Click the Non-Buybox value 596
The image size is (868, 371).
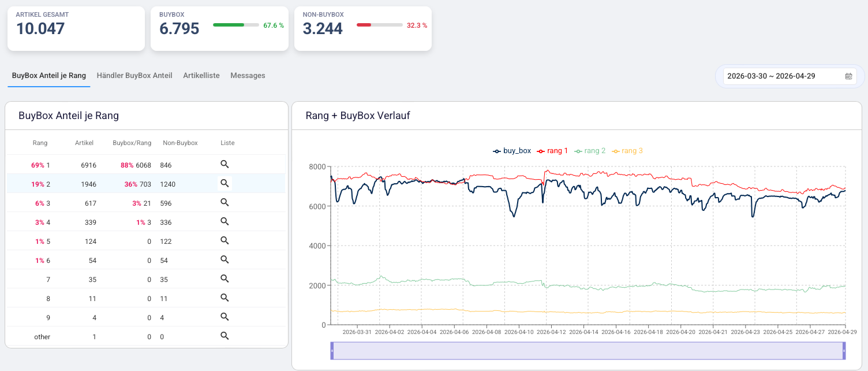coord(166,203)
